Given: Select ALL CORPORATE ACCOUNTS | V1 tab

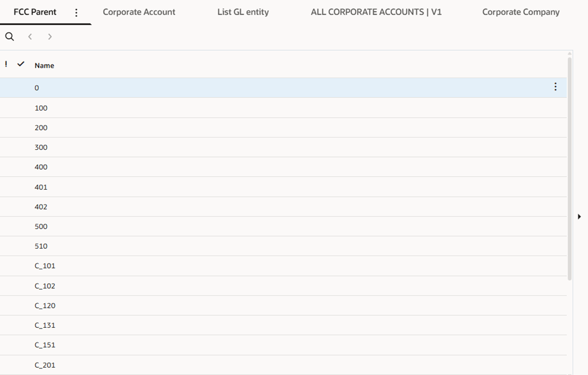Looking at the screenshot, I should click(376, 12).
